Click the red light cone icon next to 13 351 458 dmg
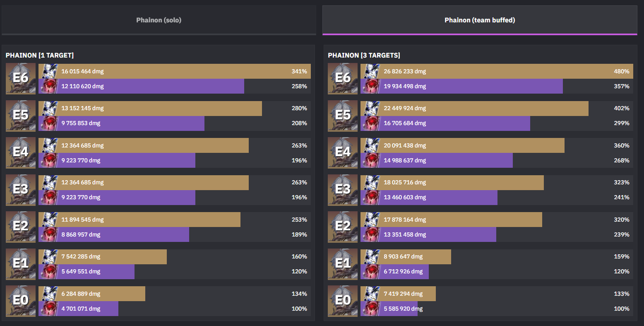 click(372, 234)
